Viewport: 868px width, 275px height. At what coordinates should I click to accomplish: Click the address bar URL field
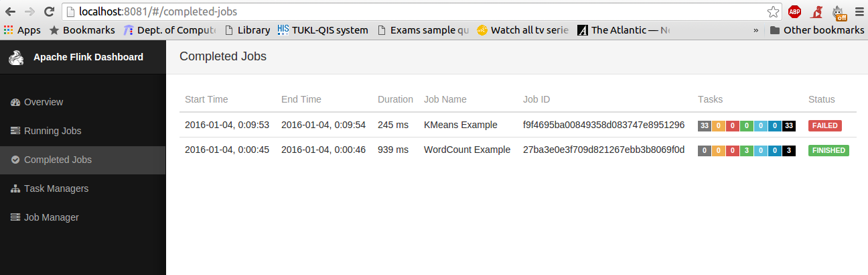[402, 11]
